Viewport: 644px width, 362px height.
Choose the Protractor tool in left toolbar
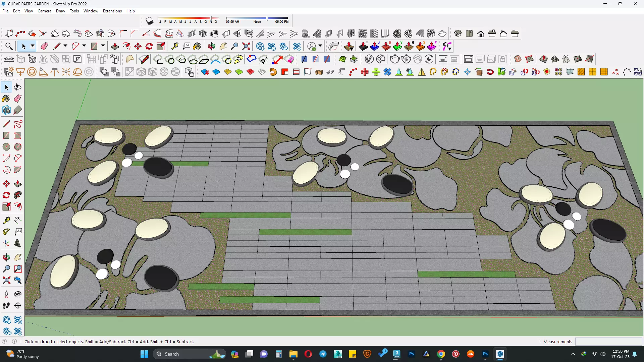(6, 232)
